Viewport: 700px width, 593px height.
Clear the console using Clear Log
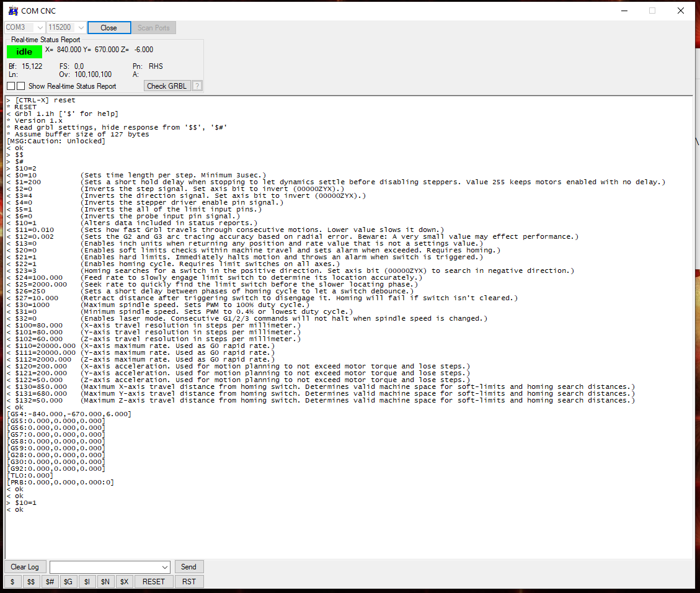(x=25, y=567)
